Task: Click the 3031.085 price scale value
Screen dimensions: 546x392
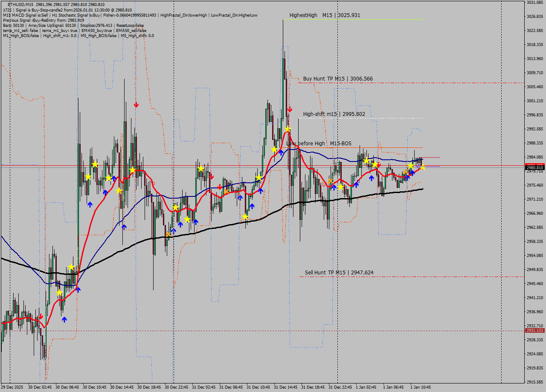Action: pyautogui.click(x=535, y=3)
